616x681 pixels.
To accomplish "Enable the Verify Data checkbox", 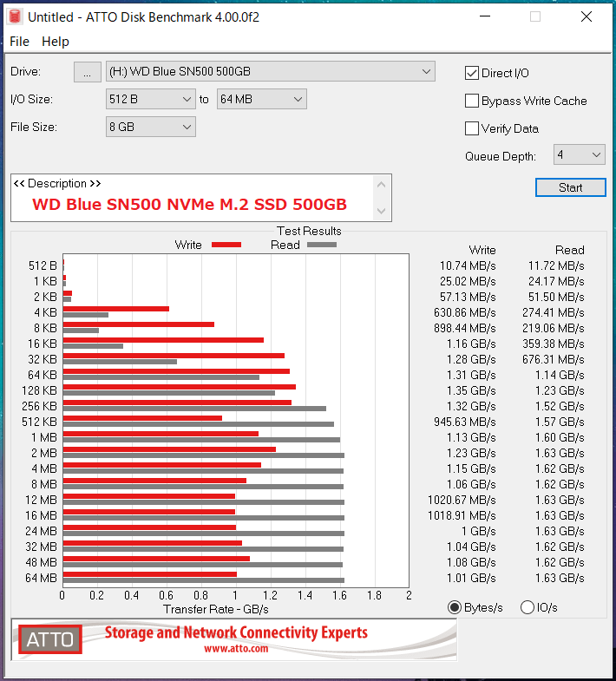I will [x=472, y=128].
